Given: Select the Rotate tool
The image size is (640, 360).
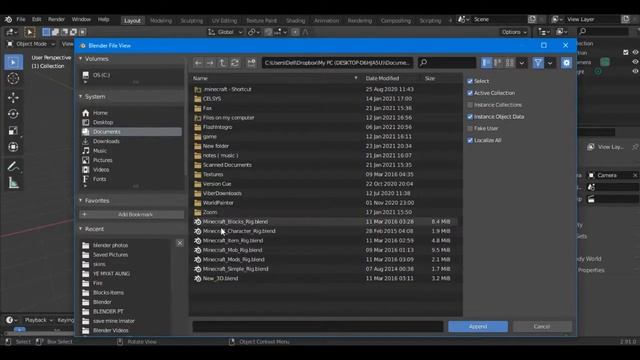Looking at the screenshot, I should [13, 114].
